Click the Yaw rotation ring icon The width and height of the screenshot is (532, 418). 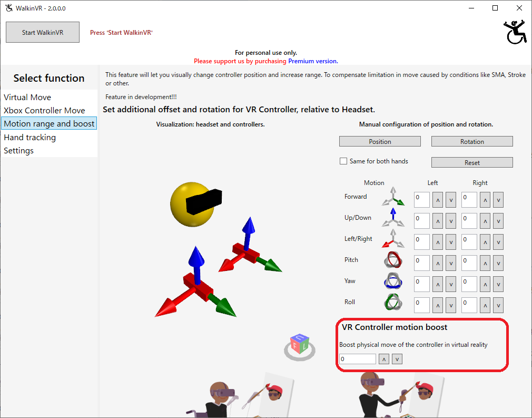[x=393, y=281]
